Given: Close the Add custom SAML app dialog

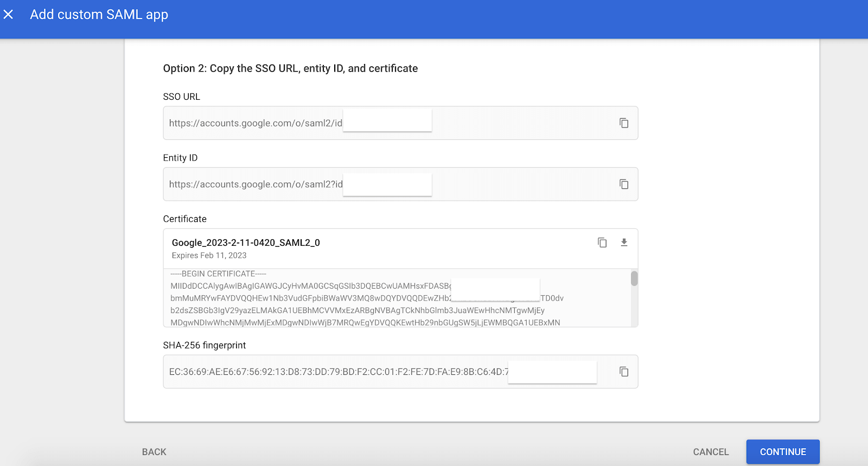Looking at the screenshot, I should (8, 15).
